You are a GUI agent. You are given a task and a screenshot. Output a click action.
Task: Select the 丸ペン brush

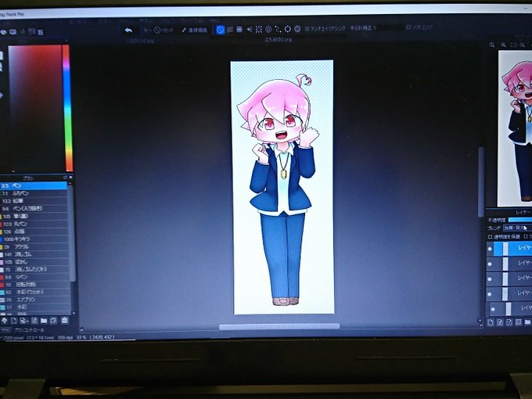click(x=34, y=224)
